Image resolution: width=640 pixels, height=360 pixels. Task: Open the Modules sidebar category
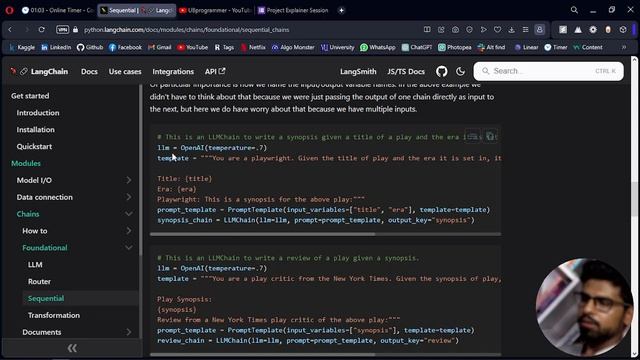pyautogui.click(x=26, y=163)
